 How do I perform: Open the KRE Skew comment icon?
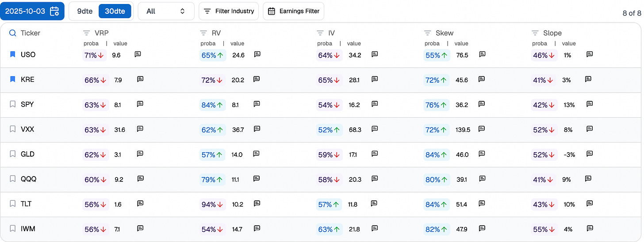tap(482, 79)
